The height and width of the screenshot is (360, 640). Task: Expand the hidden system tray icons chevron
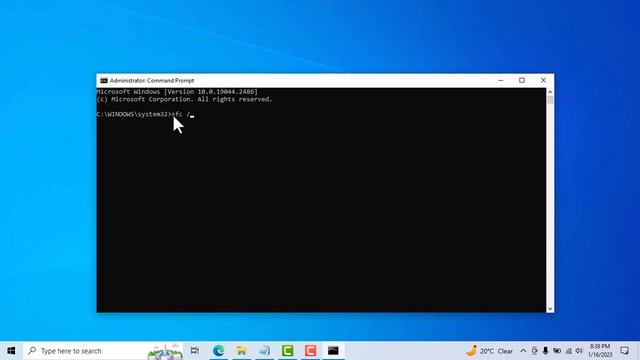click(523, 351)
